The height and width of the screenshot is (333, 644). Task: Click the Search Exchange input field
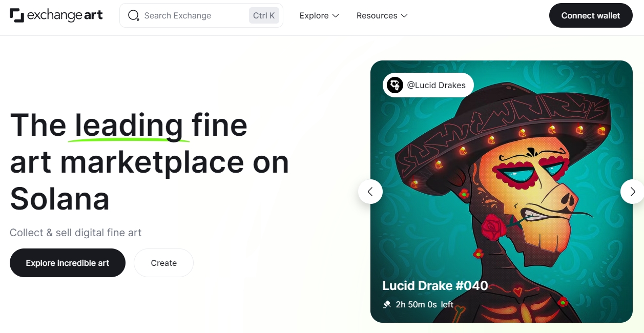click(190, 15)
